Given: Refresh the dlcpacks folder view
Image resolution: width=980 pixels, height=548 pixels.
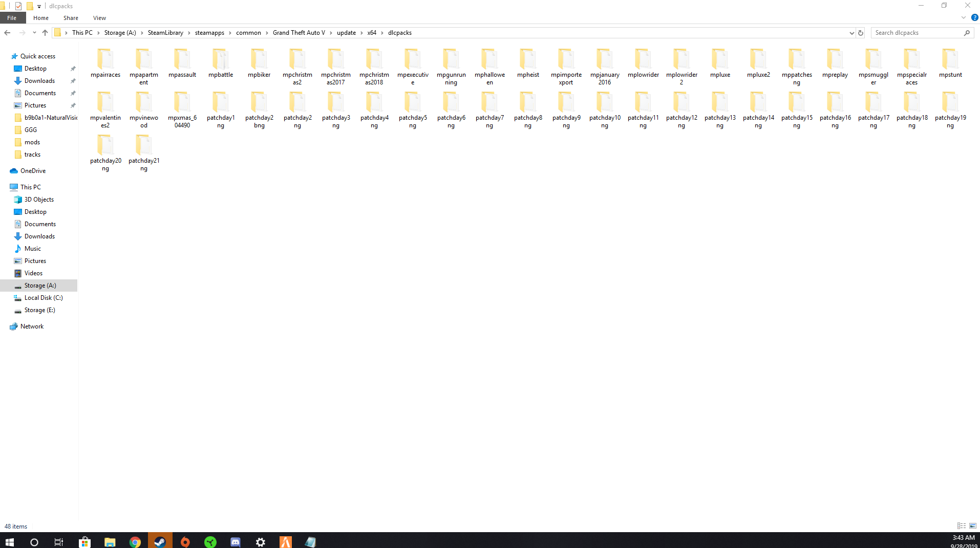Looking at the screenshot, I should (861, 33).
